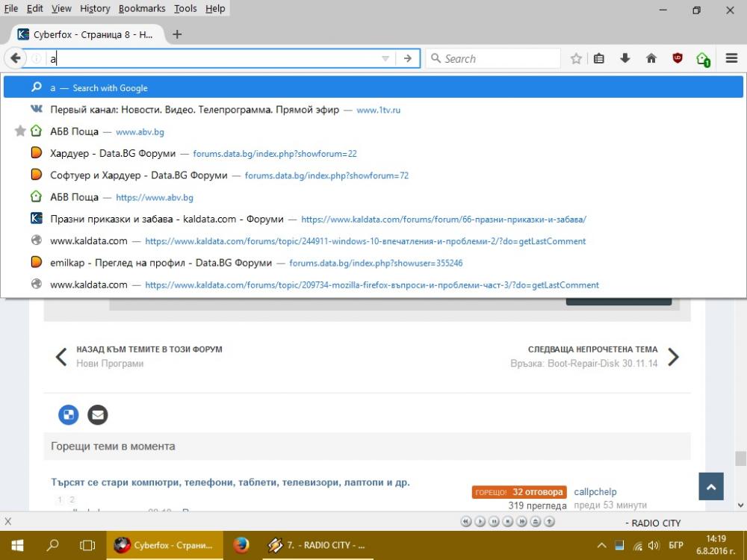
Task: Click the green ABV mail notifier icon
Action: coord(703,59)
